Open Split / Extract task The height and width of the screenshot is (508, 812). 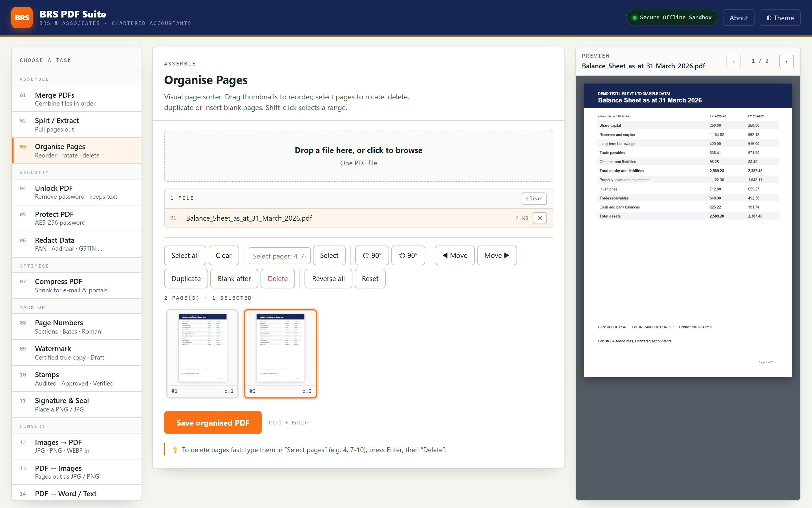coord(77,125)
